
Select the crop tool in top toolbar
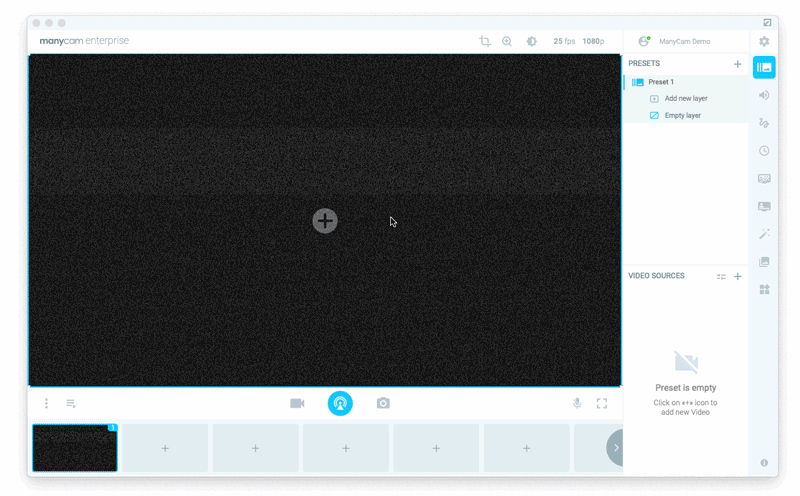[485, 41]
